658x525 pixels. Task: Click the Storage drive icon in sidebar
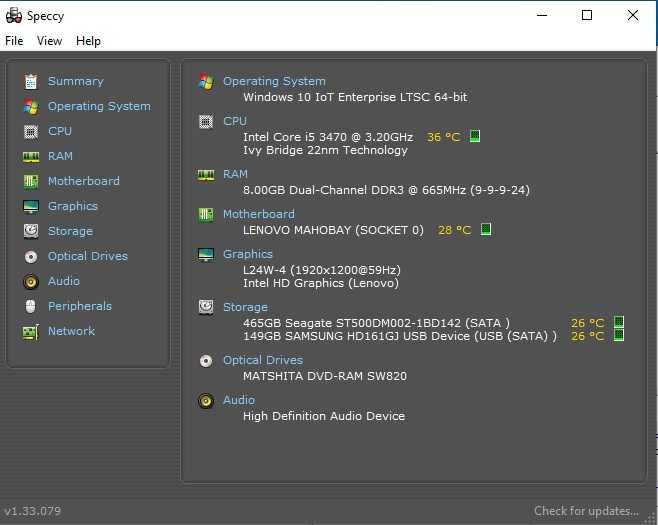pyautogui.click(x=30, y=231)
